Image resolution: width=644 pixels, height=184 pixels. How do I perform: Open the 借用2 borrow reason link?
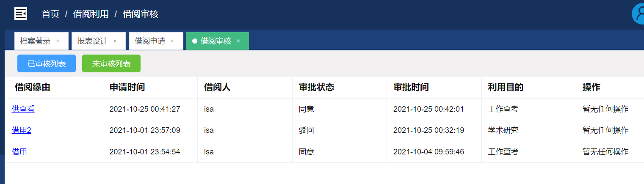tap(22, 130)
